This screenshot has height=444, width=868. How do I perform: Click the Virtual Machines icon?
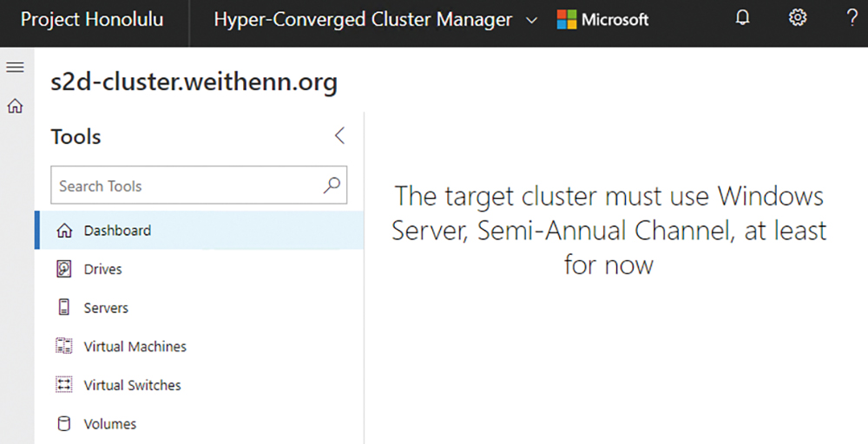64,346
